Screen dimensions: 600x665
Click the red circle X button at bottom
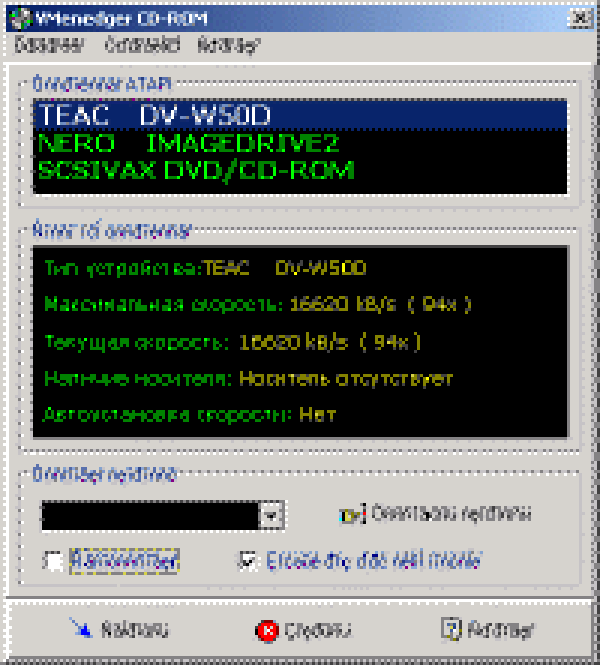(304, 630)
